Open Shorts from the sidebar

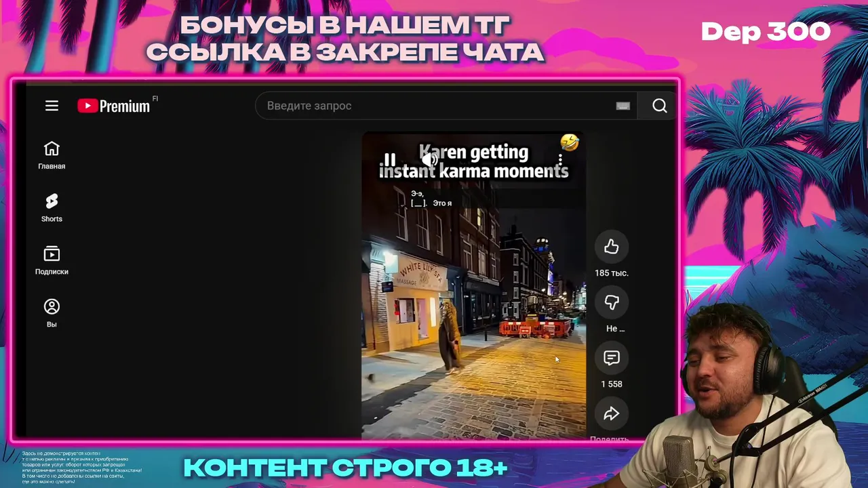(x=52, y=208)
